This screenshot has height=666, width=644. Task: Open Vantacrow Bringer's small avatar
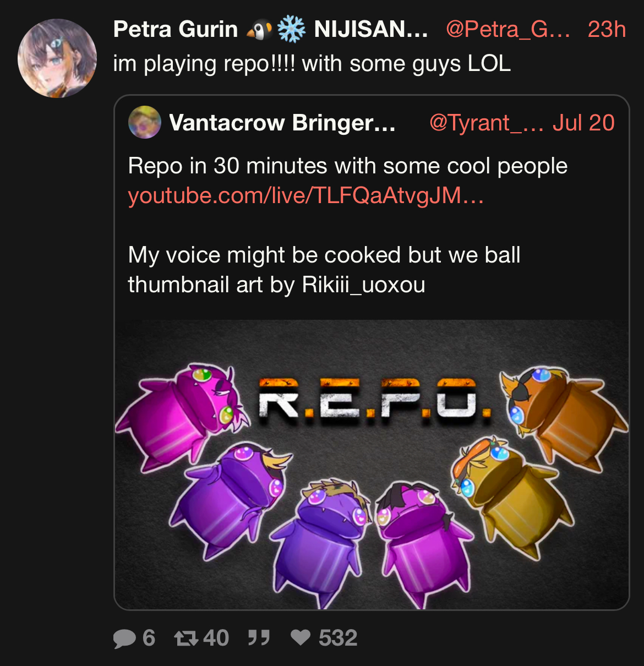coord(145,122)
